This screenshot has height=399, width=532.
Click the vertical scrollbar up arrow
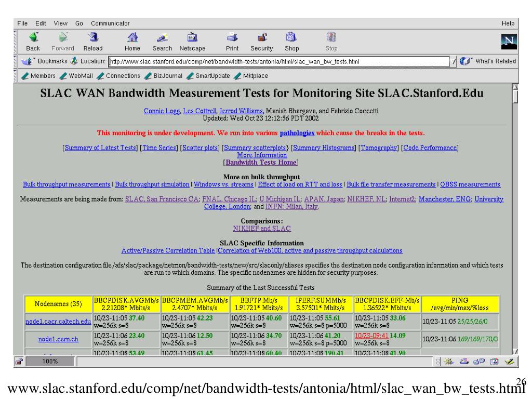click(515, 87)
